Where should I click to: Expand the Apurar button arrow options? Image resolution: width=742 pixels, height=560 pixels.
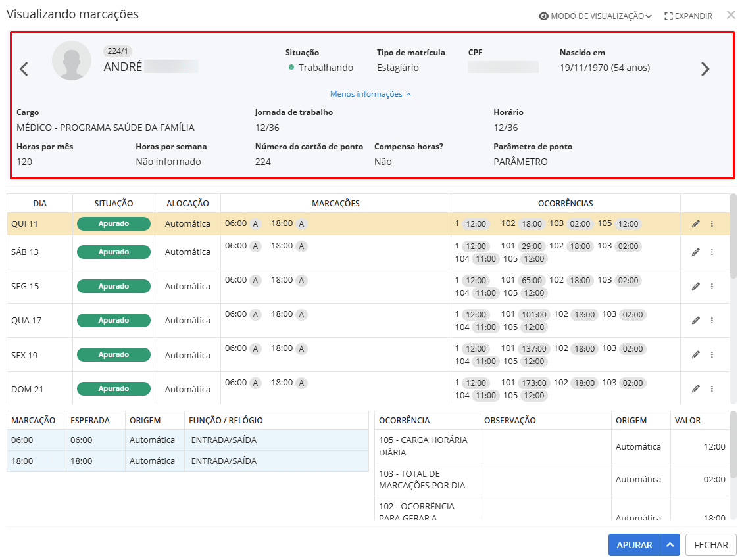(670, 545)
